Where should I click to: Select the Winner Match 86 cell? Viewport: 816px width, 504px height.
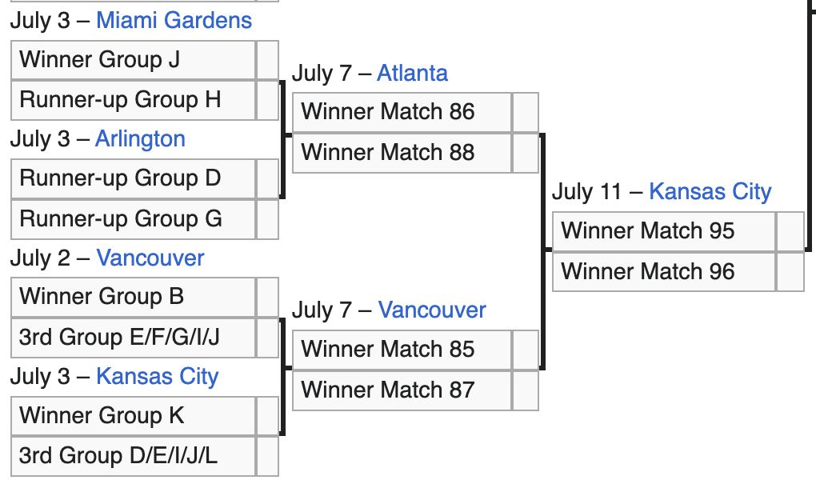tap(402, 112)
